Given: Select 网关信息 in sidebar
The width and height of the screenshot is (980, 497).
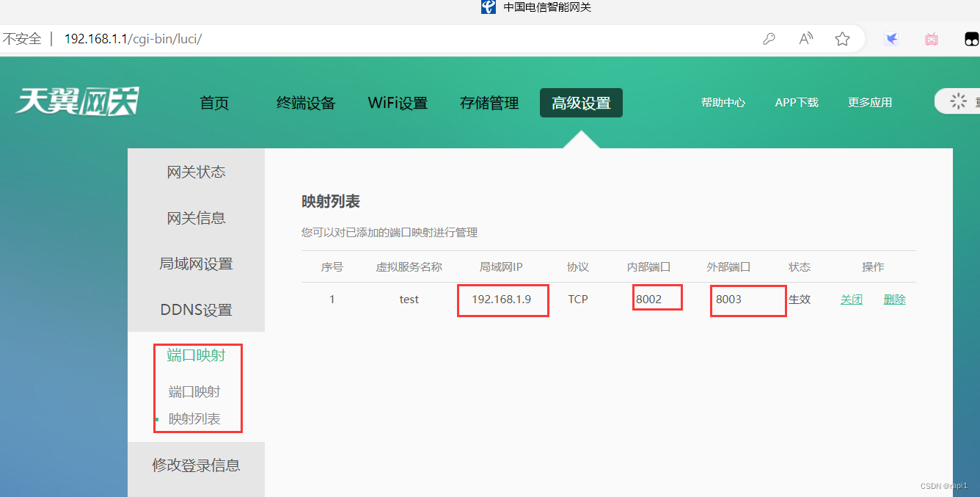Looking at the screenshot, I should pyautogui.click(x=196, y=218).
